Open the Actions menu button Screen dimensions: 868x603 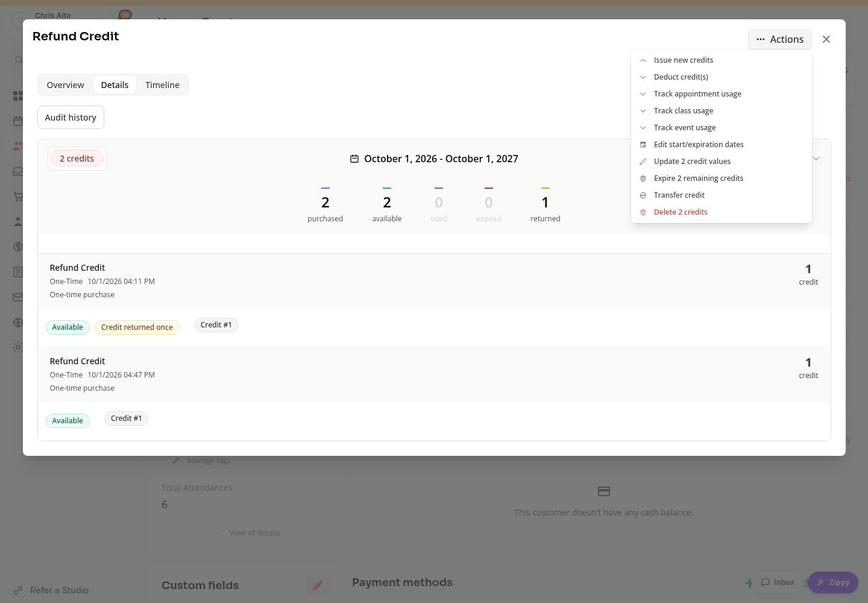point(779,39)
